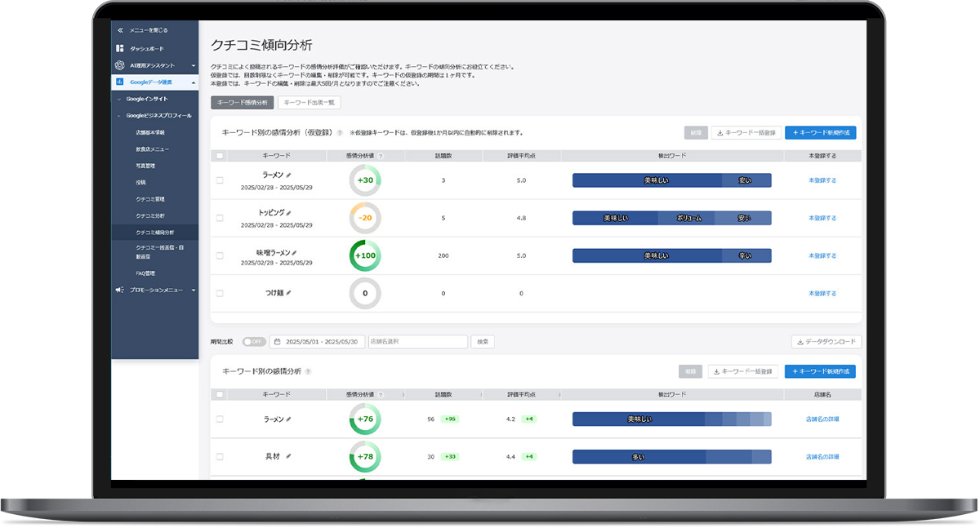
Task: Click the edit pencil next to 味噌ラーメン
Action: [x=295, y=253]
